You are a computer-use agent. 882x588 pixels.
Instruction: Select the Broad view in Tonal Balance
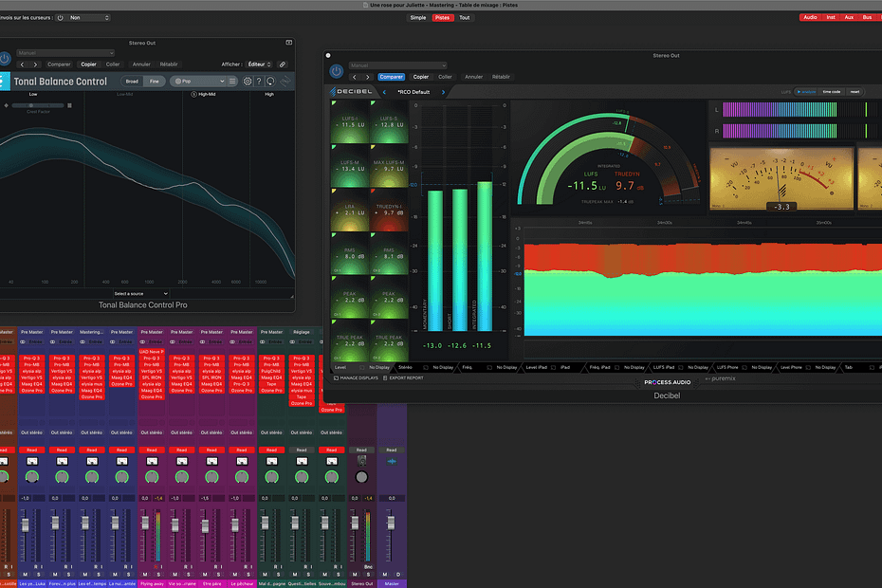click(x=132, y=82)
